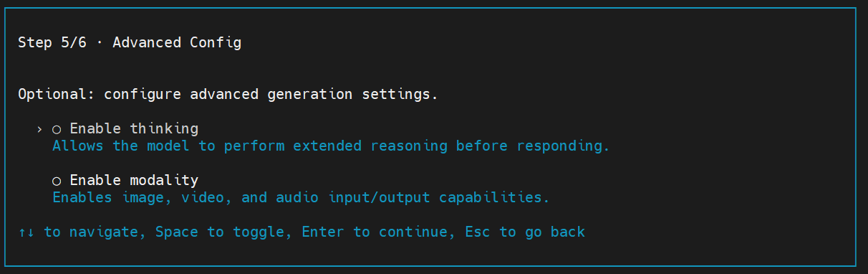Click the Advanced Config heading
The image size is (868, 274).
tap(177, 42)
